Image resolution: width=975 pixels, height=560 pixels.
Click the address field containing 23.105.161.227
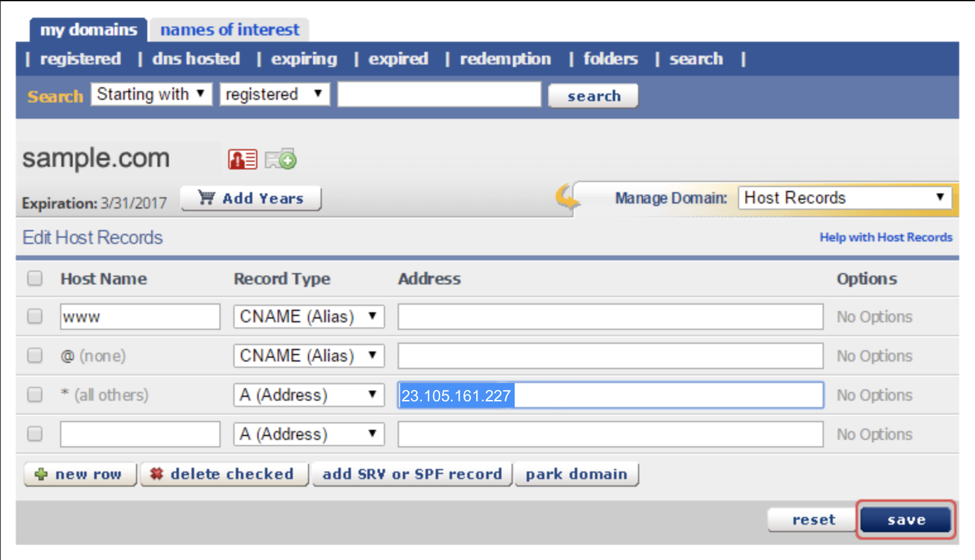pos(610,396)
